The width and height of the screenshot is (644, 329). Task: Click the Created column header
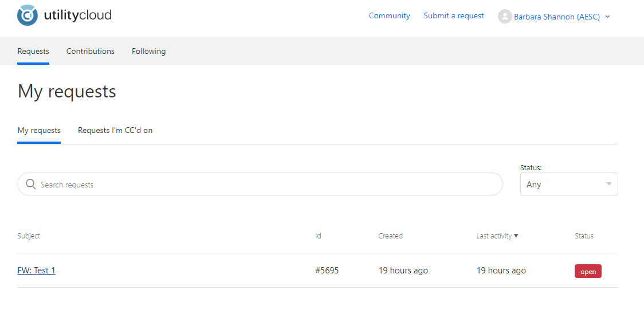tap(390, 236)
